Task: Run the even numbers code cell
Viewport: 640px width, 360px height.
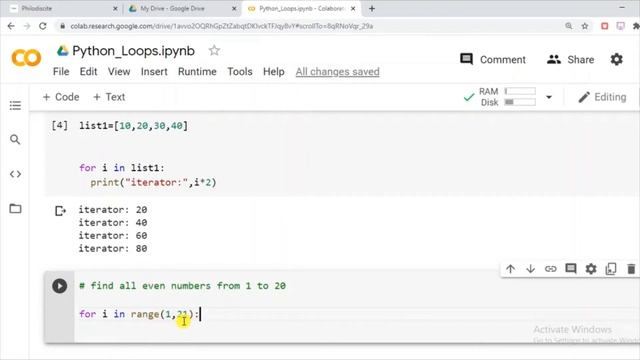Action: point(60,286)
